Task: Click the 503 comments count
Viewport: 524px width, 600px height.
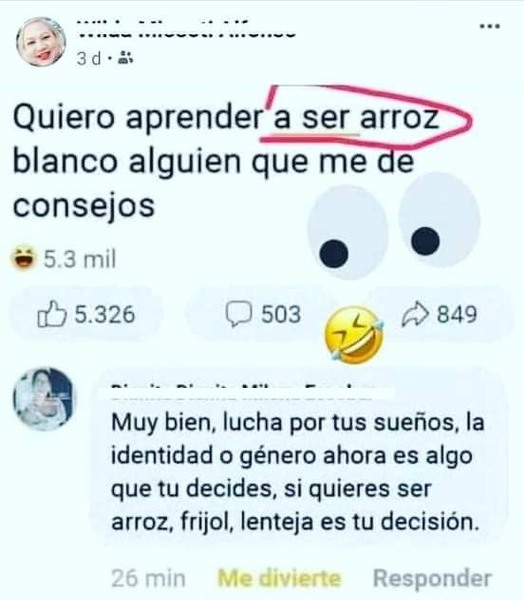Action: [281, 315]
